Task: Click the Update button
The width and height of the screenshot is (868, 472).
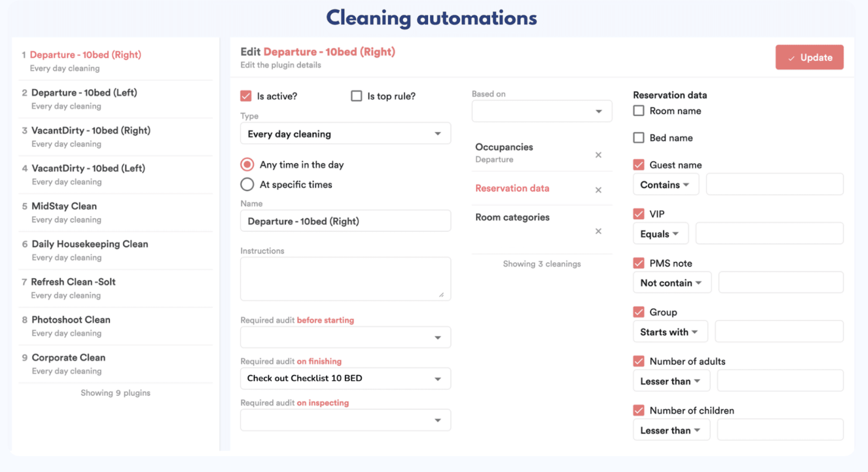Action: 809,58
